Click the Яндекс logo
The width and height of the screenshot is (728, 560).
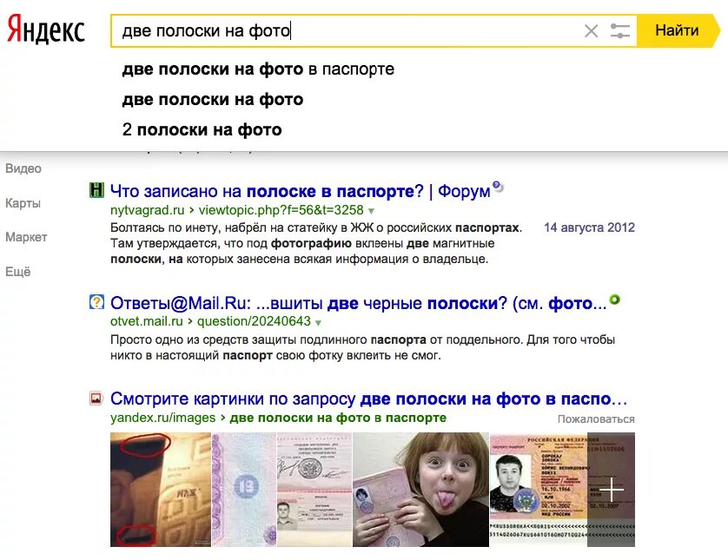[46, 30]
